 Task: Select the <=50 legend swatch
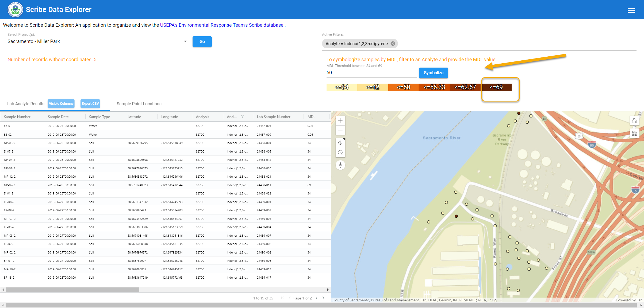[403, 87]
